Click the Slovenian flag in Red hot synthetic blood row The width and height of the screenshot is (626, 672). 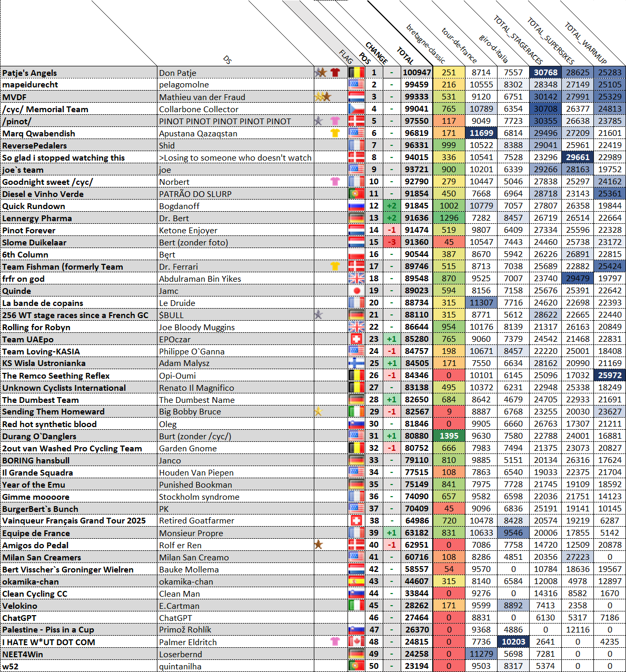(x=356, y=423)
